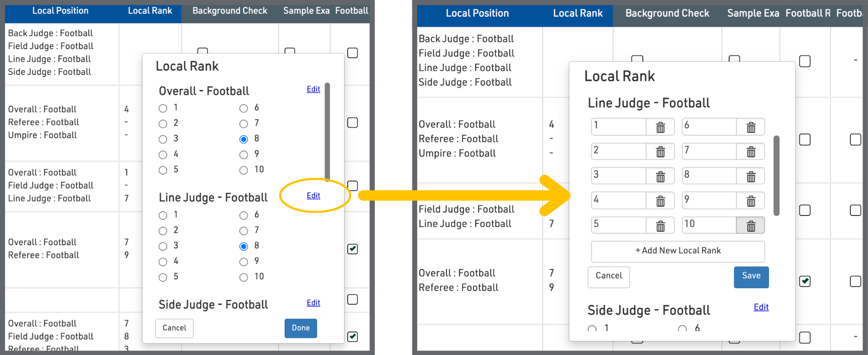Screen dimensions: 868x355
Task: Click Edit link for Line Judge - Football
Action: (313, 196)
